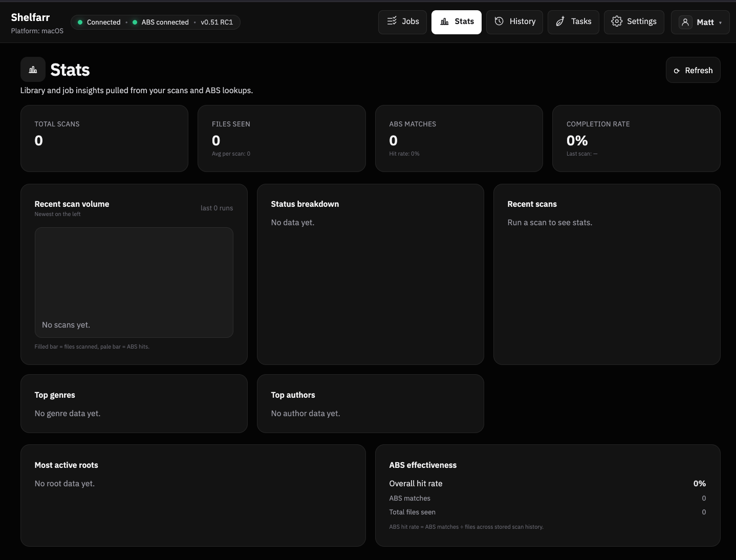Click the v0.51 RC1 version label

[218, 22]
